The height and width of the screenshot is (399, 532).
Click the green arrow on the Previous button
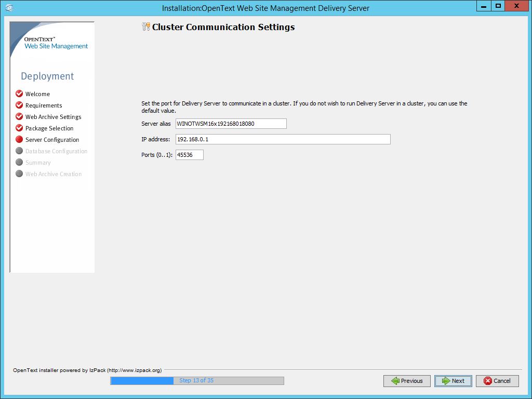395,381
